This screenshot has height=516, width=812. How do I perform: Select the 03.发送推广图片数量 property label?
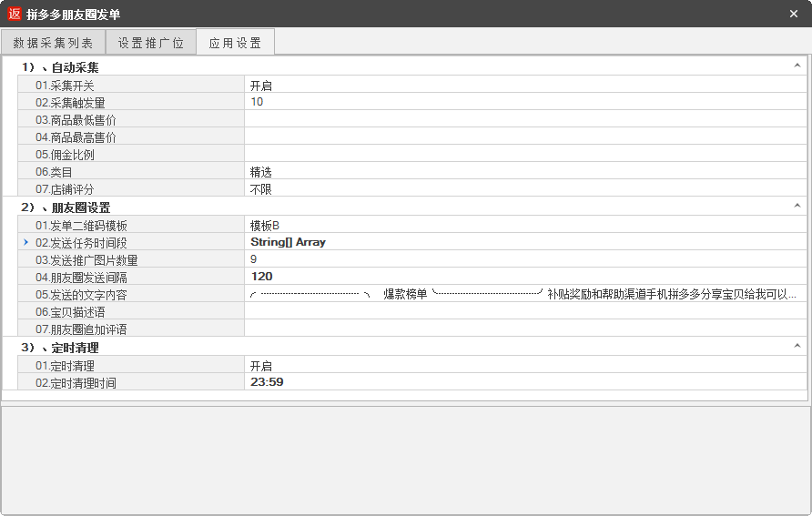point(86,259)
